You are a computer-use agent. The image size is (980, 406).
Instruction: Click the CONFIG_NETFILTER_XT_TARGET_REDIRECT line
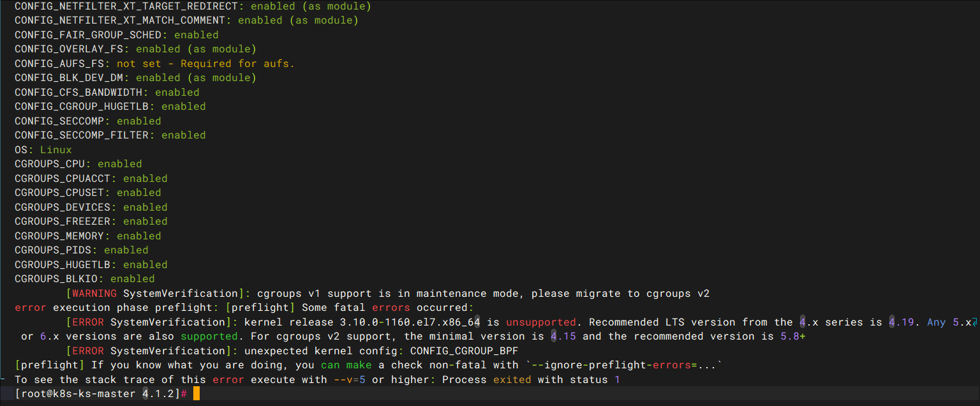[x=193, y=6]
